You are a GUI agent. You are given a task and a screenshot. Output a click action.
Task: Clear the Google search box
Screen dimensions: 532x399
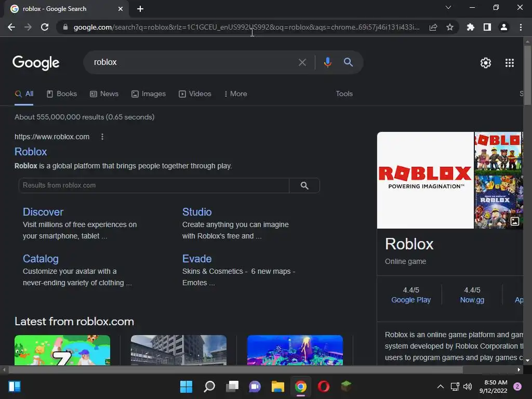coord(302,62)
